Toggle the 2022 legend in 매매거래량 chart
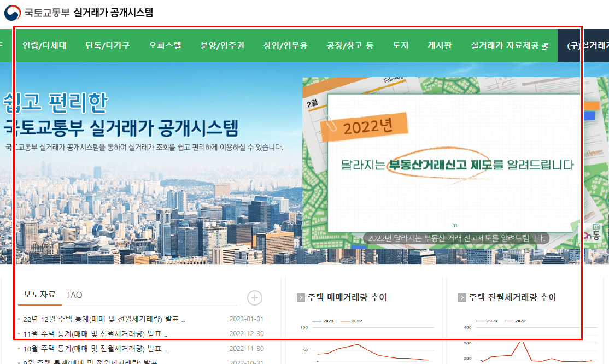The image size is (609, 364). [352, 321]
